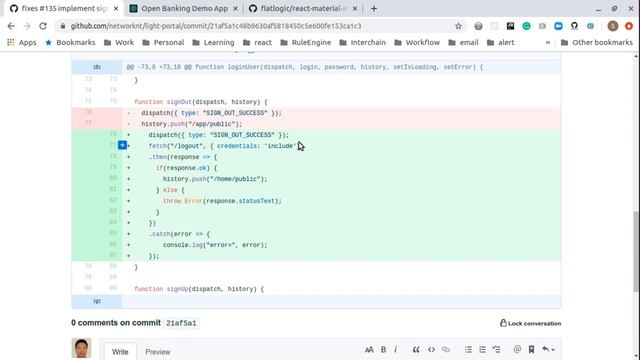Reference an issue with bookmark icon

coord(531,349)
